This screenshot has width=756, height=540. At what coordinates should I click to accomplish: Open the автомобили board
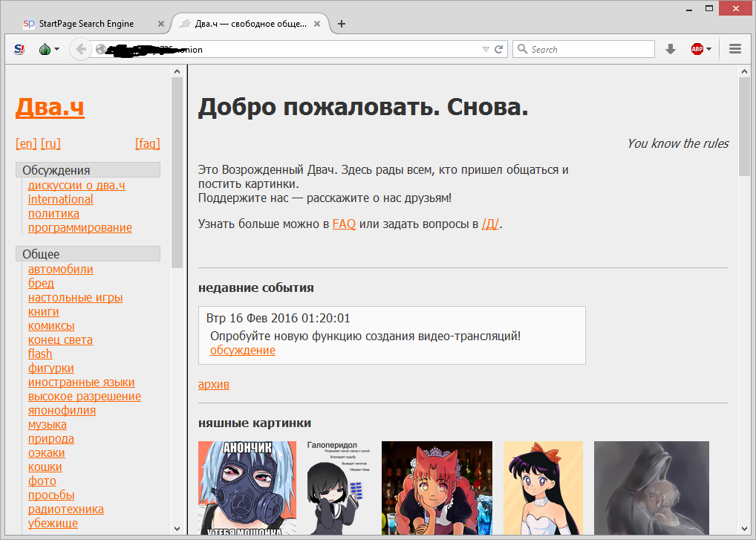60,269
